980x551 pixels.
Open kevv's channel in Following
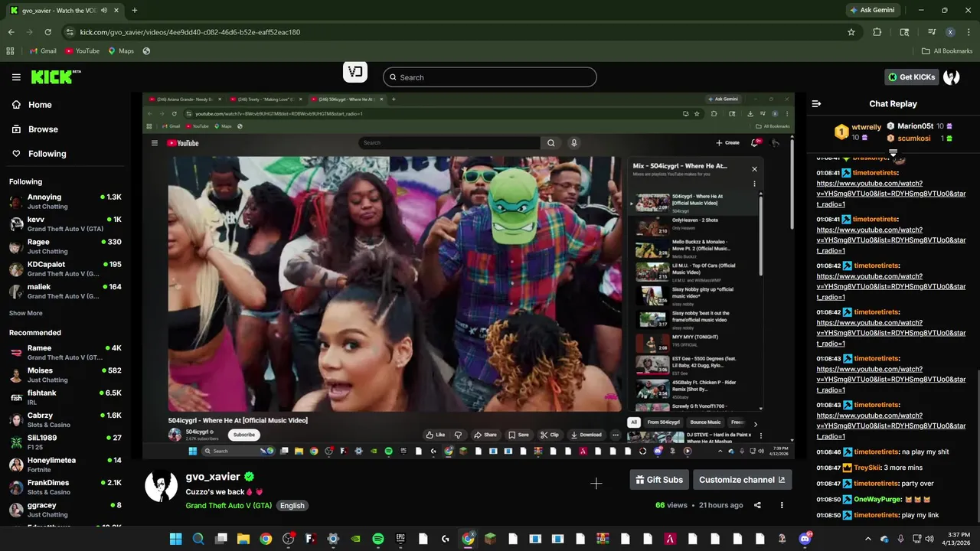[65, 224]
